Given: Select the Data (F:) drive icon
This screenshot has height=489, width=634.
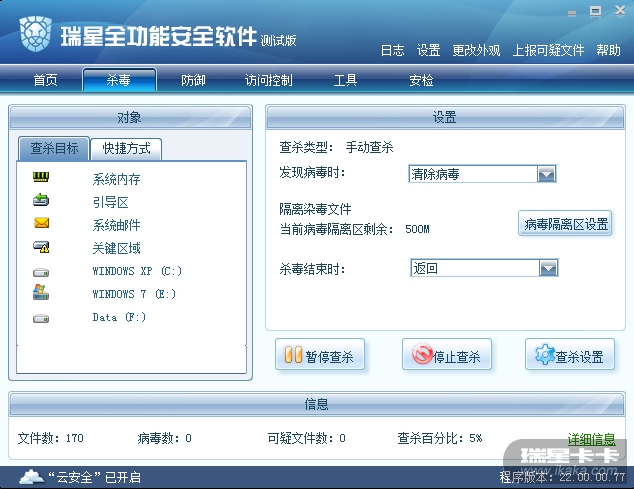Looking at the screenshot, I should point(41,319).
